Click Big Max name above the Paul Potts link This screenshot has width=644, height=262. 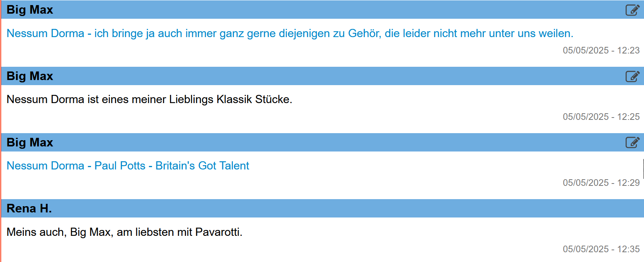pyautogui.click(x=30, y=143)
